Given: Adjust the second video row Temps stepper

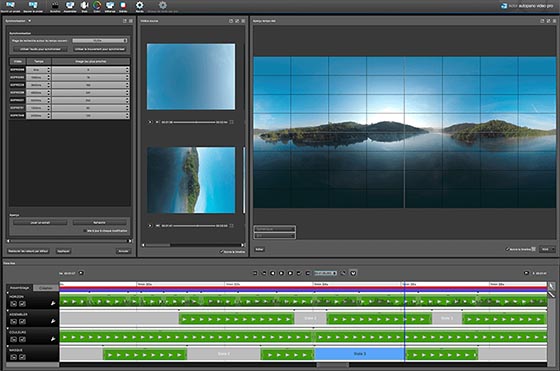Looking at the screenshot, I should pos(49,77).
